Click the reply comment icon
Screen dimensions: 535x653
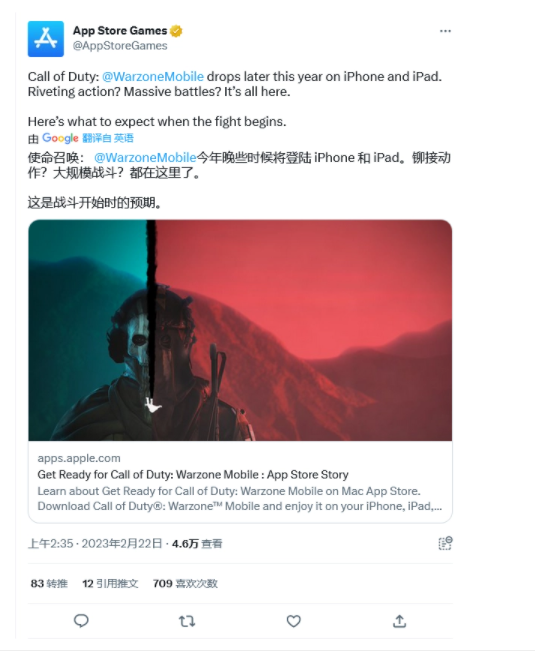click(81, 621)
